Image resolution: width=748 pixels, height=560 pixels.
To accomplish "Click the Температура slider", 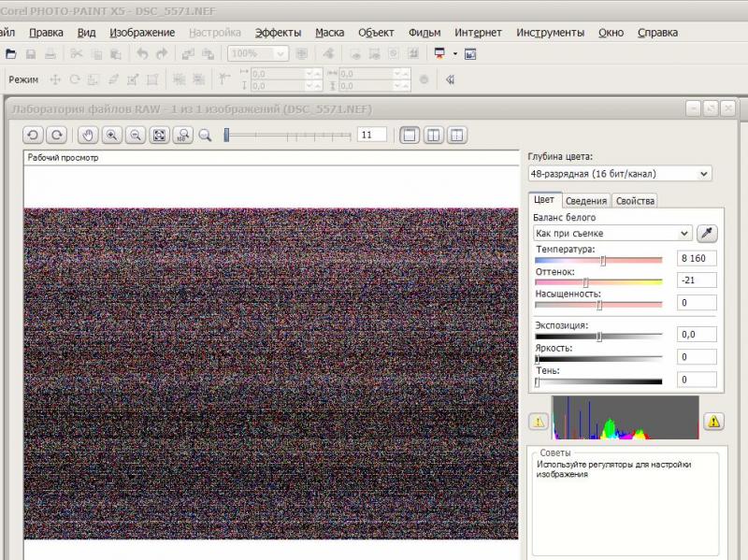I will click(598, 261).
